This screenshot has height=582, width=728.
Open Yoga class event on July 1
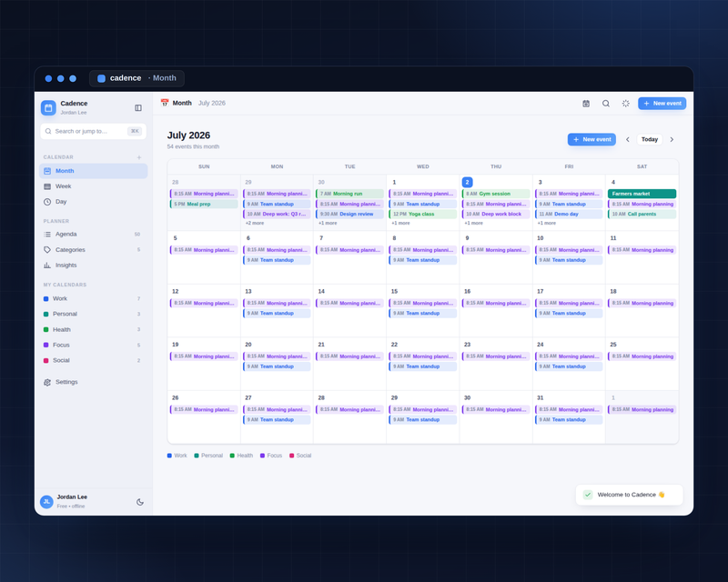tap(423, 214)
